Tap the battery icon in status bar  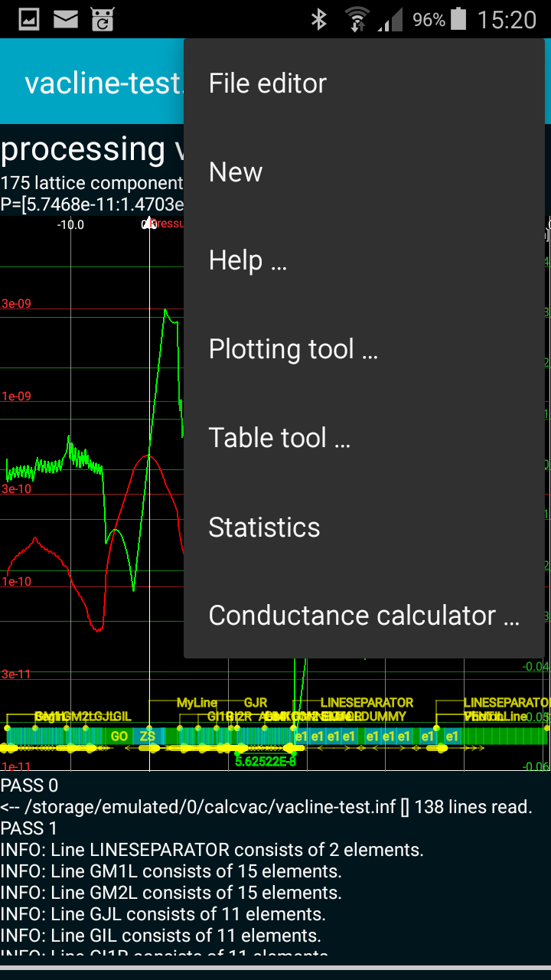click(x=458, y=19)
